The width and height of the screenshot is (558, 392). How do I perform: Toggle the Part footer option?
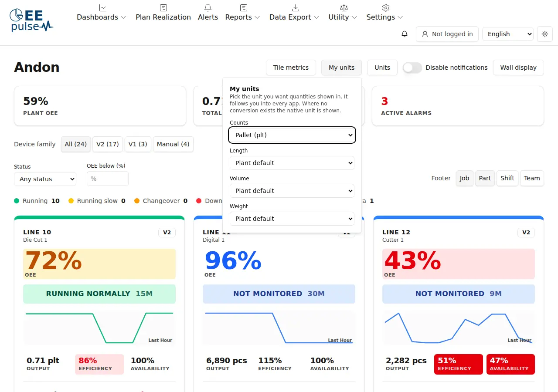point(485,178)
